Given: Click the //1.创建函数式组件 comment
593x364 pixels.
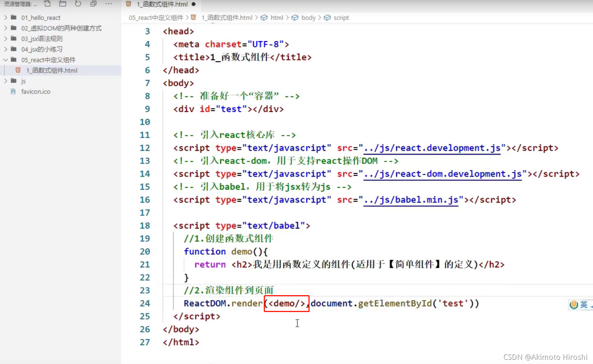Looking at the screenshot, I should pos(228,239).
